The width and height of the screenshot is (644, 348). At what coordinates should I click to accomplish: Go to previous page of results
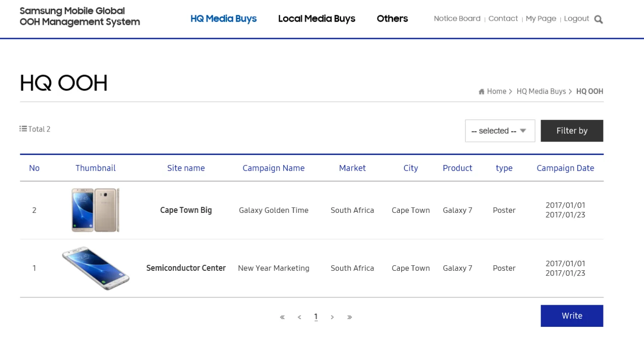point(299,317)
